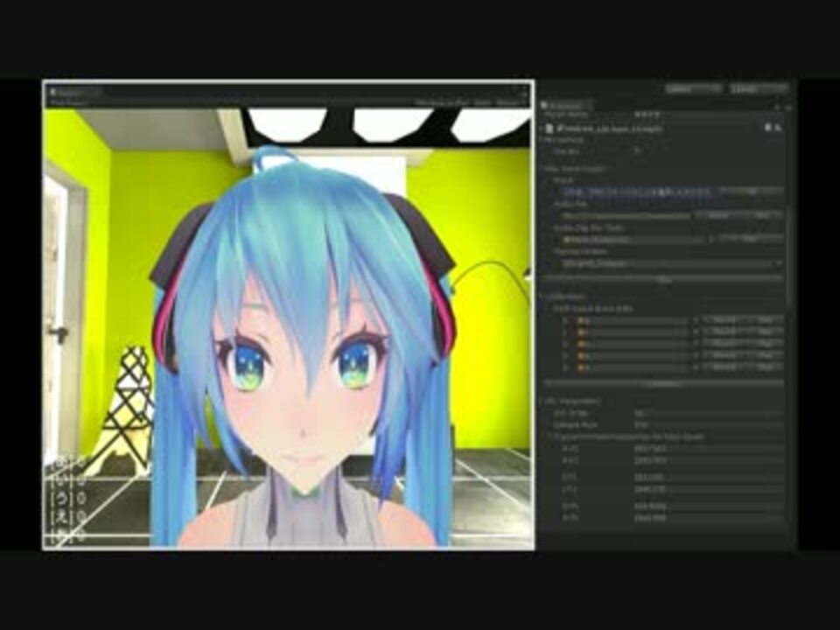The image size is (840, 630).
Task: Click Record in the first calibration vowel row
Action: coord(724,320)
